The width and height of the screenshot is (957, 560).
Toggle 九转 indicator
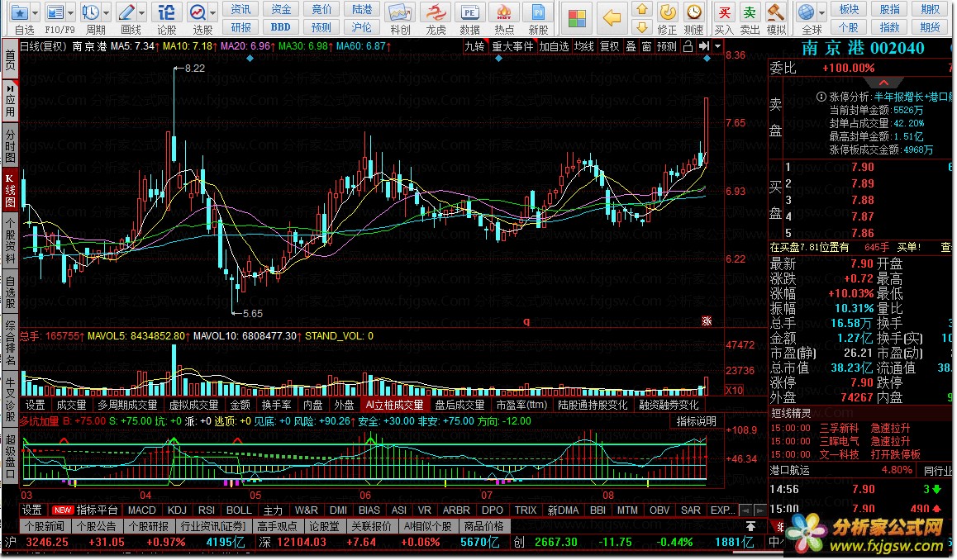pos(474,46)
